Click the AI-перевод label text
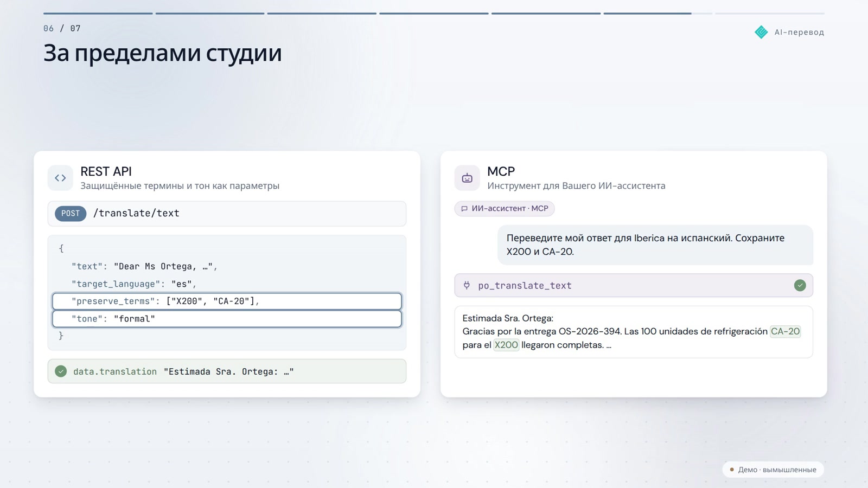 pyautogui.click(x=799, y=32)
